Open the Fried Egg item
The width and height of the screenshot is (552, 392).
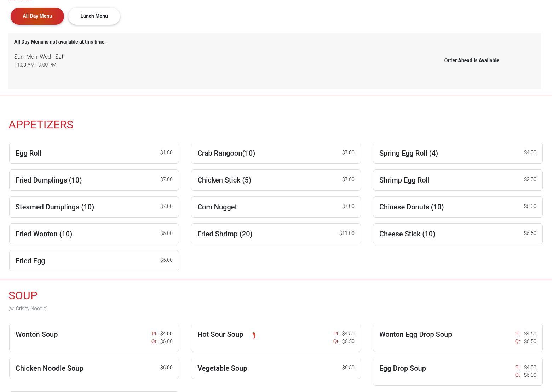pyautogui.click(x=94, y=261)
